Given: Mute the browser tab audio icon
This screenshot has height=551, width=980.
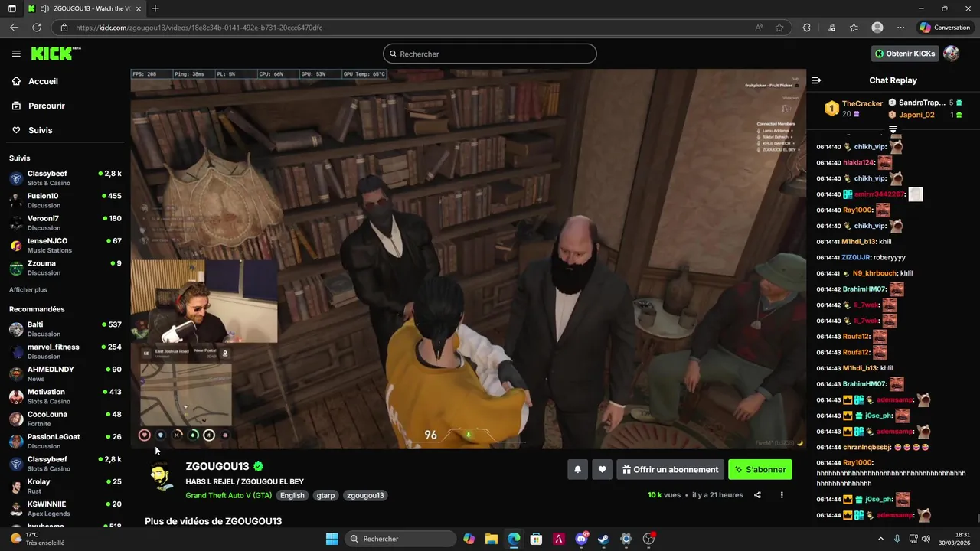Looking at the screenshot, I should point(44,8).
